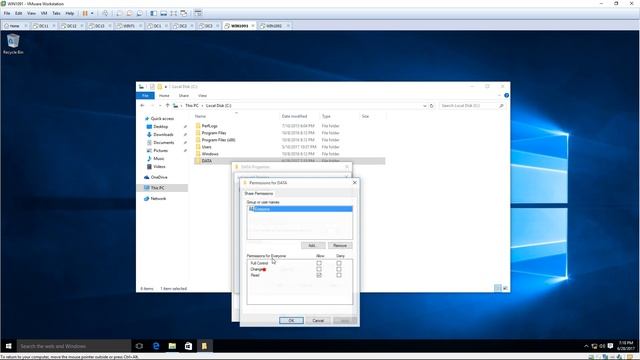Click the Explorer refresh button
The image size is (640, 360).
431,106
